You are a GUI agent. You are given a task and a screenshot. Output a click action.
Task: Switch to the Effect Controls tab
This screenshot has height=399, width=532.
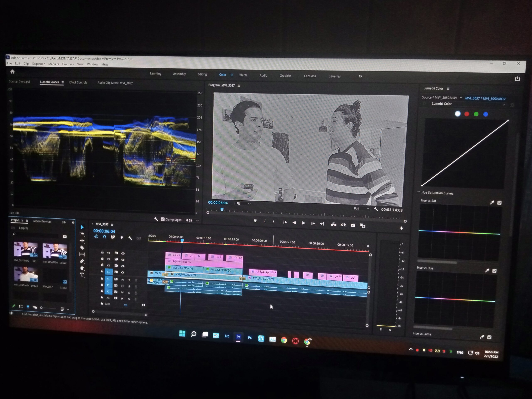tap(78, 83)
